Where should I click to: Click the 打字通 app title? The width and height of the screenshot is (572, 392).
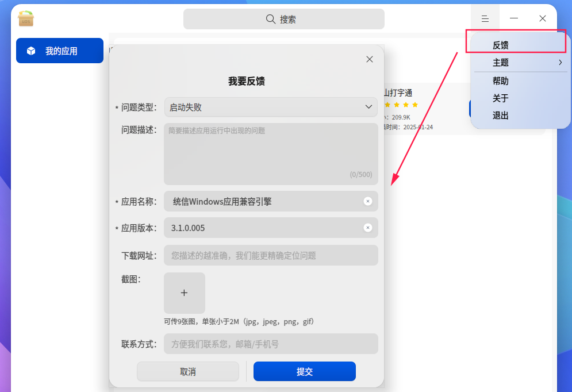398,93
